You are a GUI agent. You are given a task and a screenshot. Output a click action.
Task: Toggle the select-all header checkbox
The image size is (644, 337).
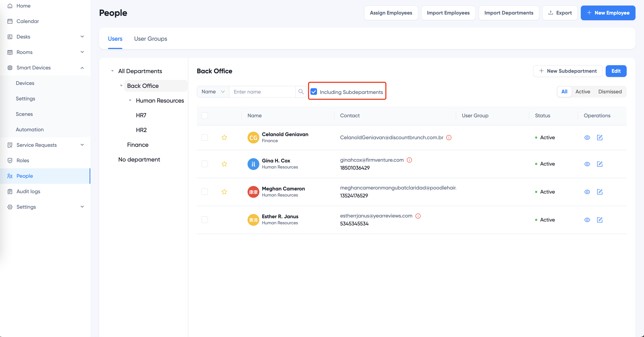[205, 116]
